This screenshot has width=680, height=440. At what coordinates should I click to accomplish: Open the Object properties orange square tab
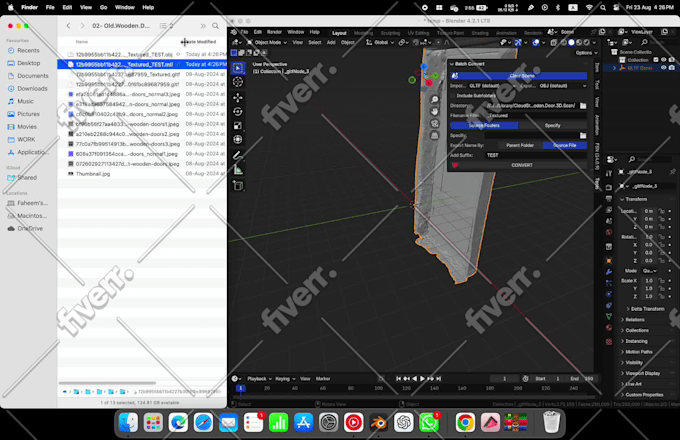point(609,261)
